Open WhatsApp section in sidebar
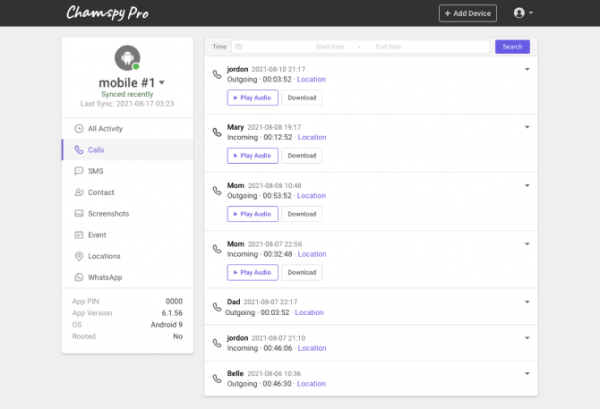The height and width of the screenshot is (409, 600). tap(127, 277)
